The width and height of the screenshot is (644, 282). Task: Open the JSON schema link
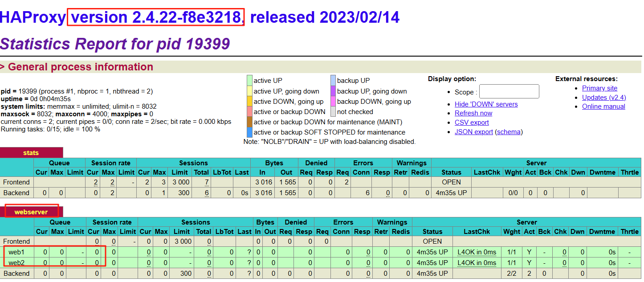[x=509, y=132]
